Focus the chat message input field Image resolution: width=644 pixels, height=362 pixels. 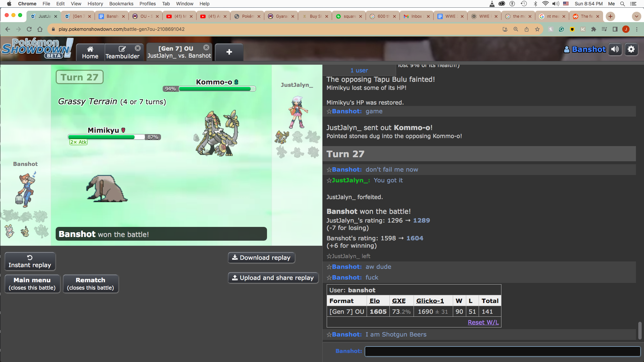point(502,351)
